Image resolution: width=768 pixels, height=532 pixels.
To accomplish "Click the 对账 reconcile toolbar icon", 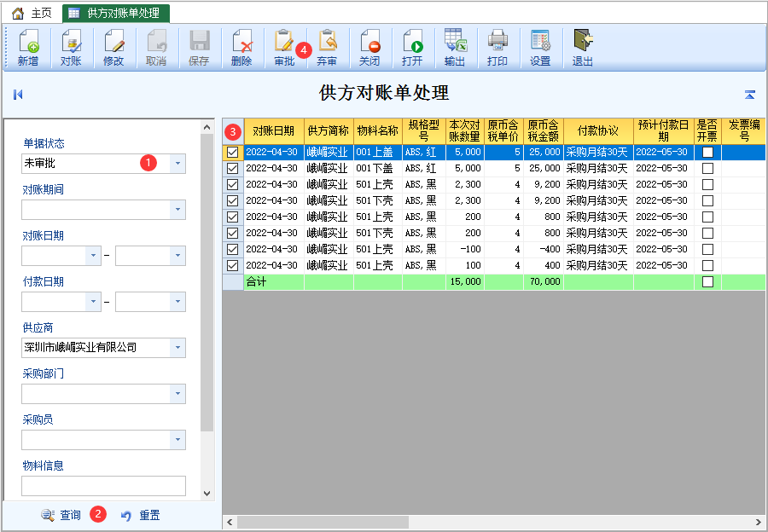I will point(71,48).
